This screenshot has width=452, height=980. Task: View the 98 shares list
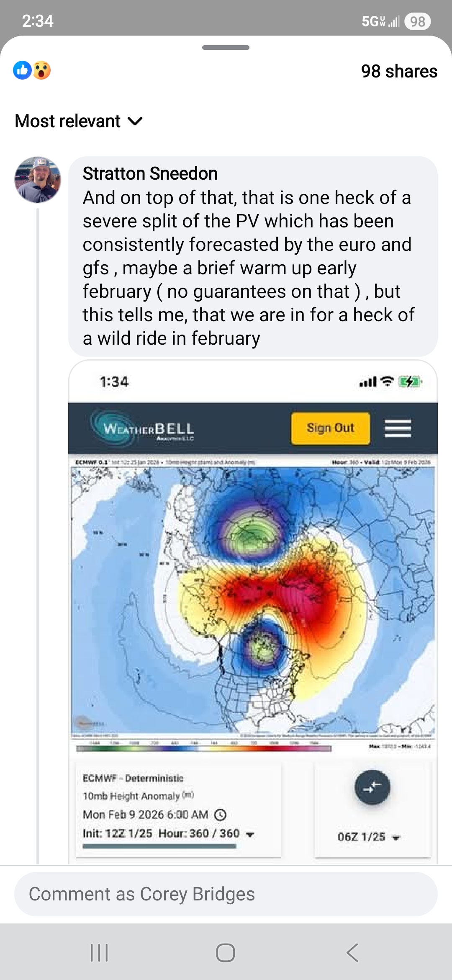(399, 71)
